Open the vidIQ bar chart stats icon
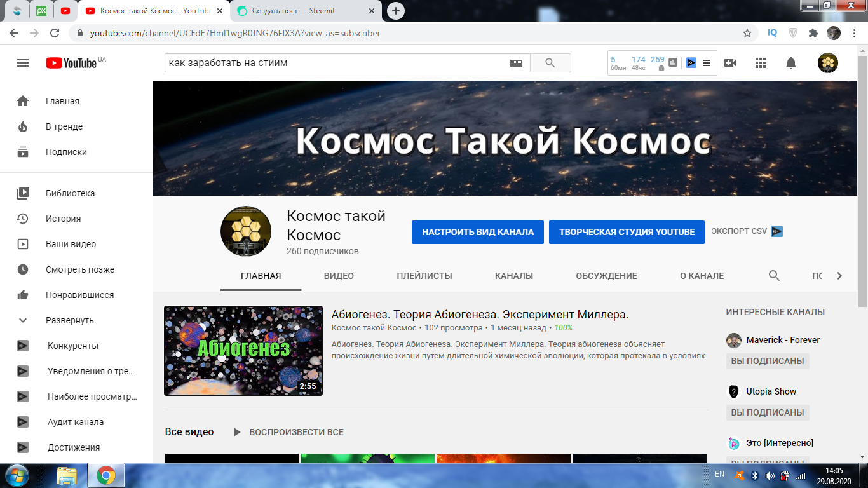Image resolution: width=868 pixels, height=488 pixels. (x=673, y=62)
